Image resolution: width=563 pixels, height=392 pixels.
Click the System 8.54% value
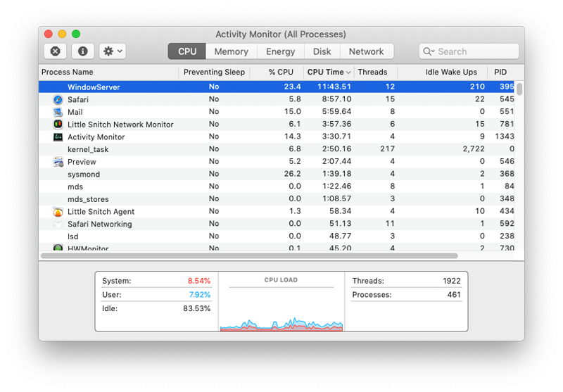[x=199, y=281]
